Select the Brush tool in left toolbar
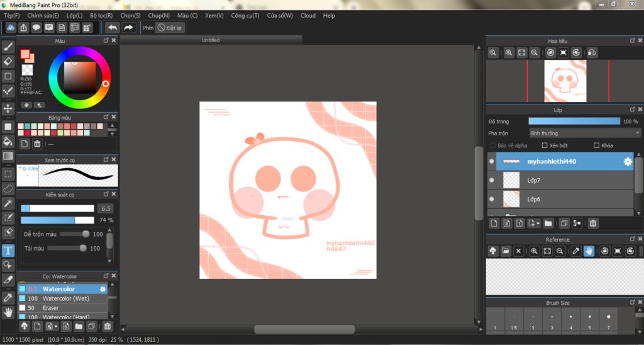 pos(8,46)
